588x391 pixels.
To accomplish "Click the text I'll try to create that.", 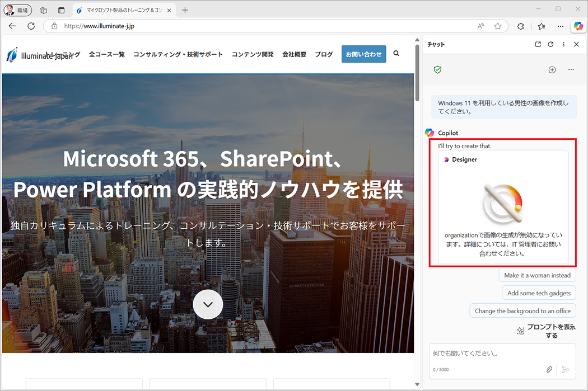I will coord(465,146).
